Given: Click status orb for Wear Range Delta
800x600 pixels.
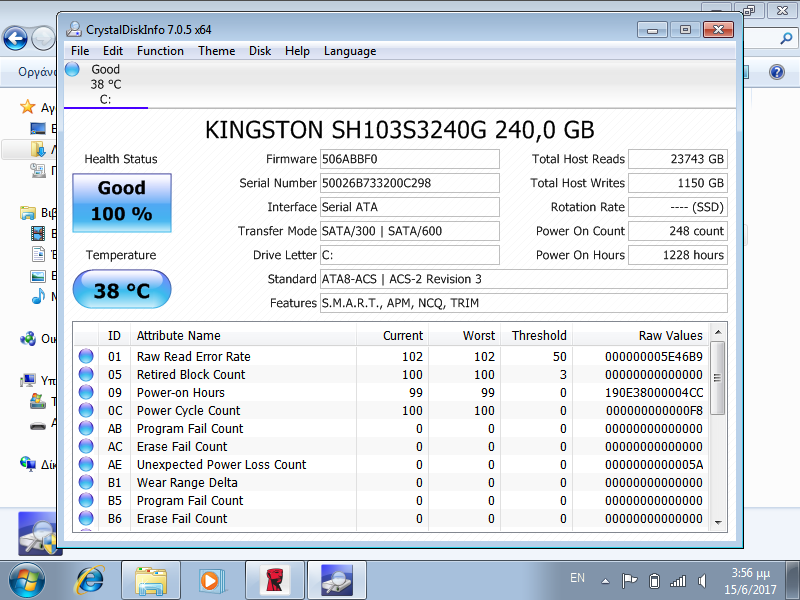Looking at the screenshot, I should pos(86,483).
